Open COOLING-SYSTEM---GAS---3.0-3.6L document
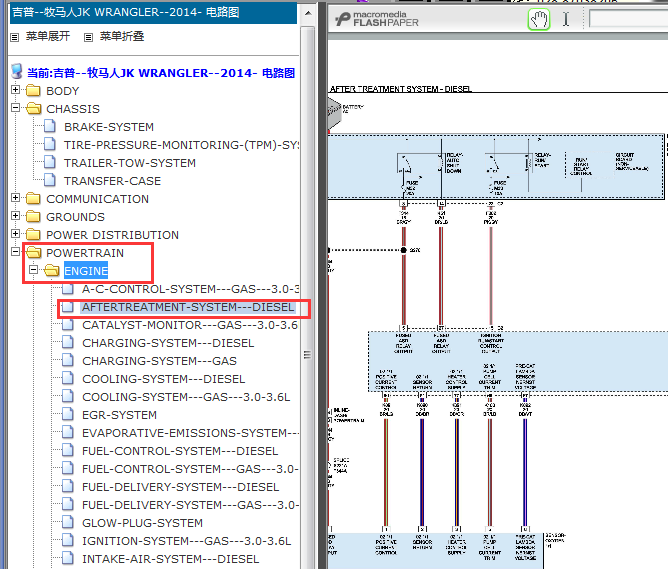This screenshot has height=569, width=668. (x=186, y=397)
